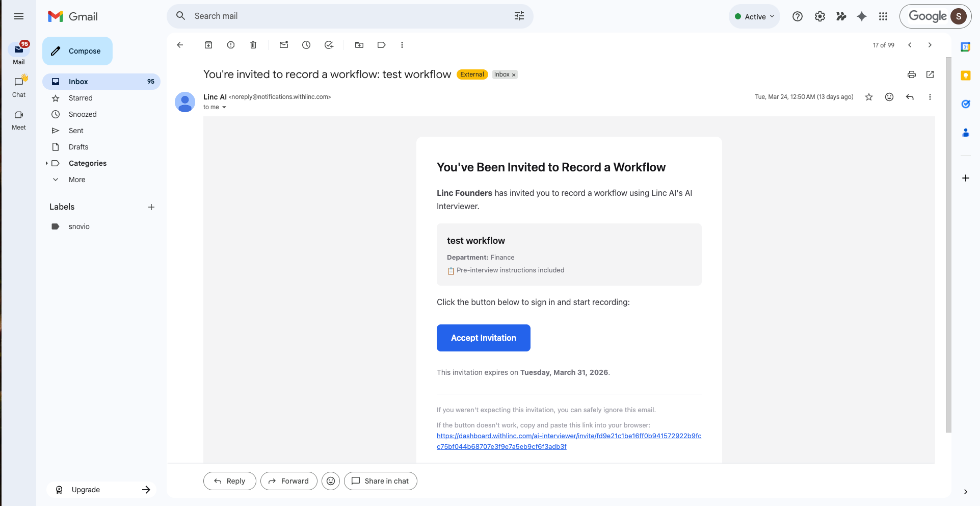Image resolution: width=980 pixels, height=506 pixels.
Task: Click the vertical scrollbar of the email
Action: pos(948,245)
